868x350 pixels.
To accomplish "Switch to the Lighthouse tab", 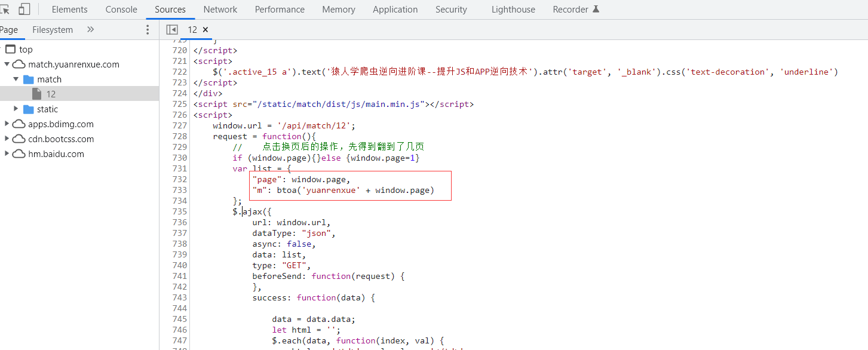I will 513,10.
